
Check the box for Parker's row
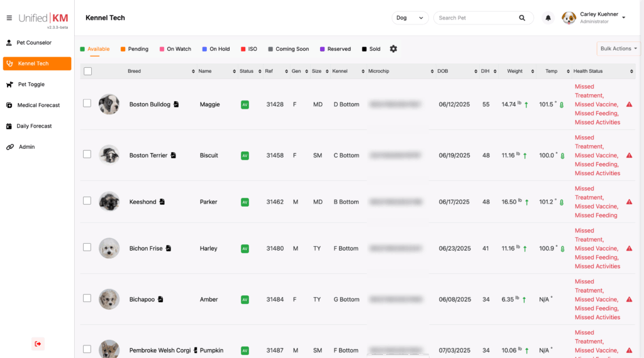tap(87, 200)
